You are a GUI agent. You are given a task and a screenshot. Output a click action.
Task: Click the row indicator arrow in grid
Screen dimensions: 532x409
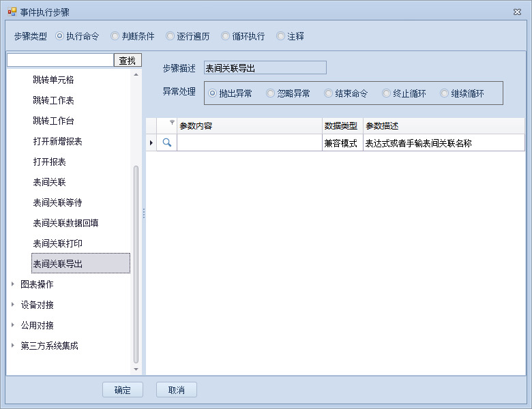click(x=151, y=143)
